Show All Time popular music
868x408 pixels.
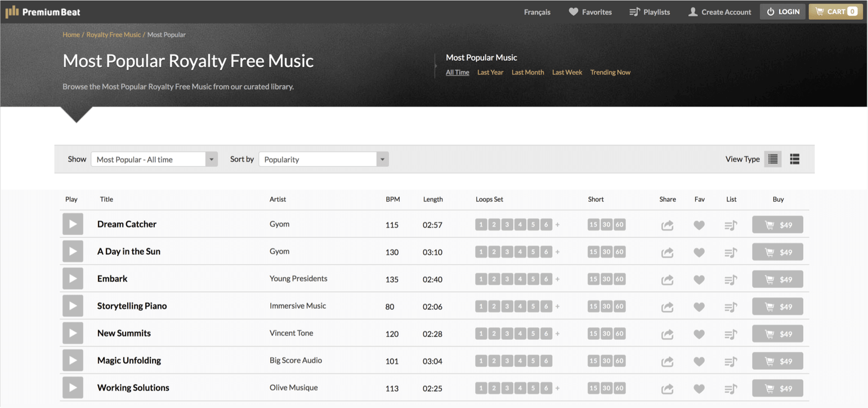coord(458,72)
